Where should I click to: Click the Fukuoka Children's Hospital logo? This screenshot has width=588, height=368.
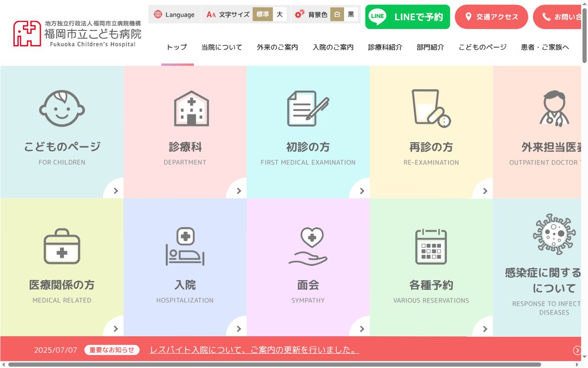[x=77, y=33]
